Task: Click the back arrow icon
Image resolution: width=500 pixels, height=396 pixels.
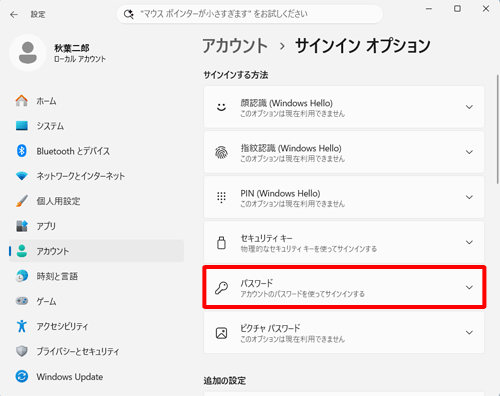Action: click(x=14, y=14)
